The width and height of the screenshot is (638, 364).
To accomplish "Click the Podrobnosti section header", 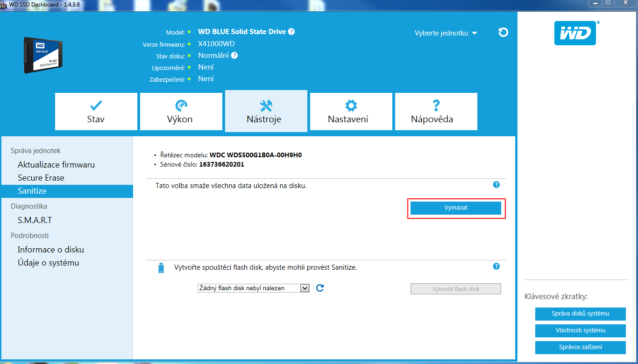I will (30, 236).
